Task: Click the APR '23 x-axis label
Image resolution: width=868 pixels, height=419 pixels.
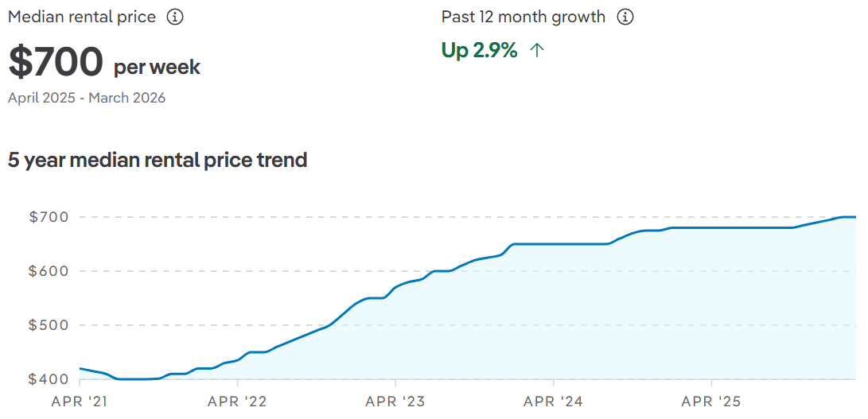Action: click(x=395, y=402)
